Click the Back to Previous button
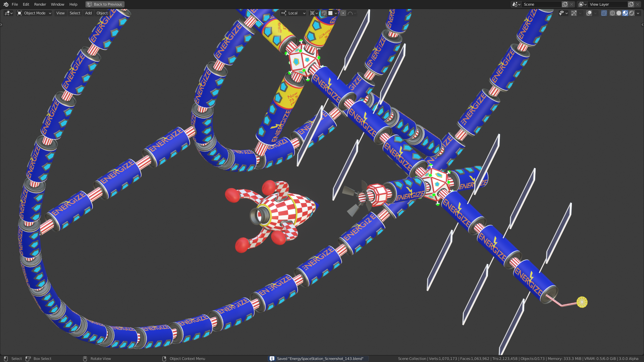Viewport: 644px width, 362px height. (105, 4)
